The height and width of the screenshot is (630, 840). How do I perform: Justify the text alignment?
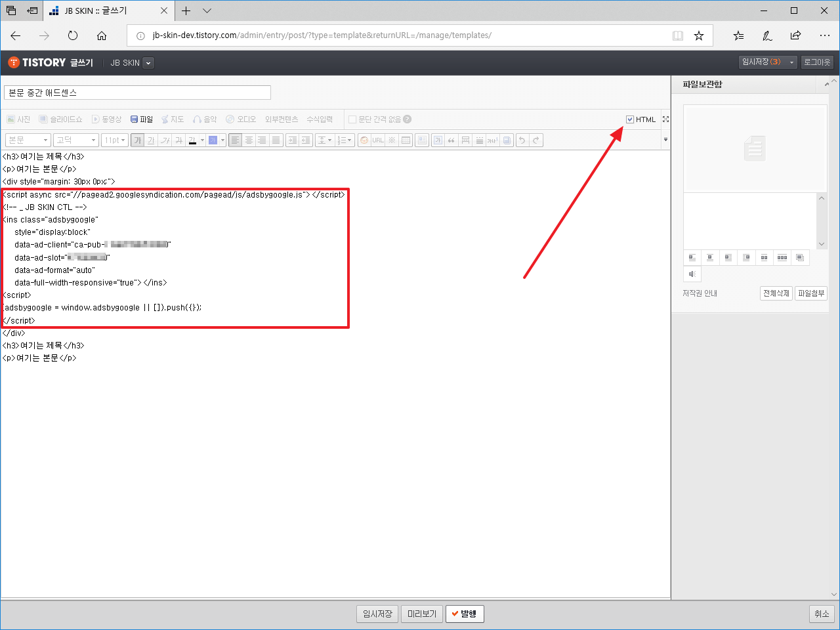pos(276,140)
